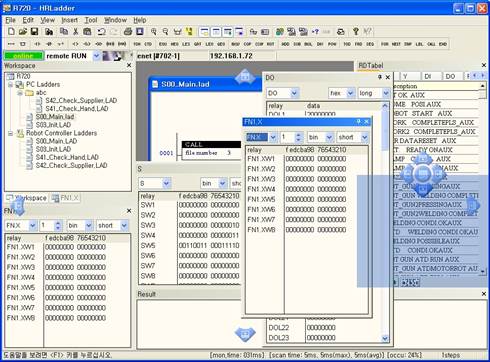Image resolution: width=490 pixels, height=362 pixels.
Task: Activate the What's This help pointer icon
Action: 367,32
